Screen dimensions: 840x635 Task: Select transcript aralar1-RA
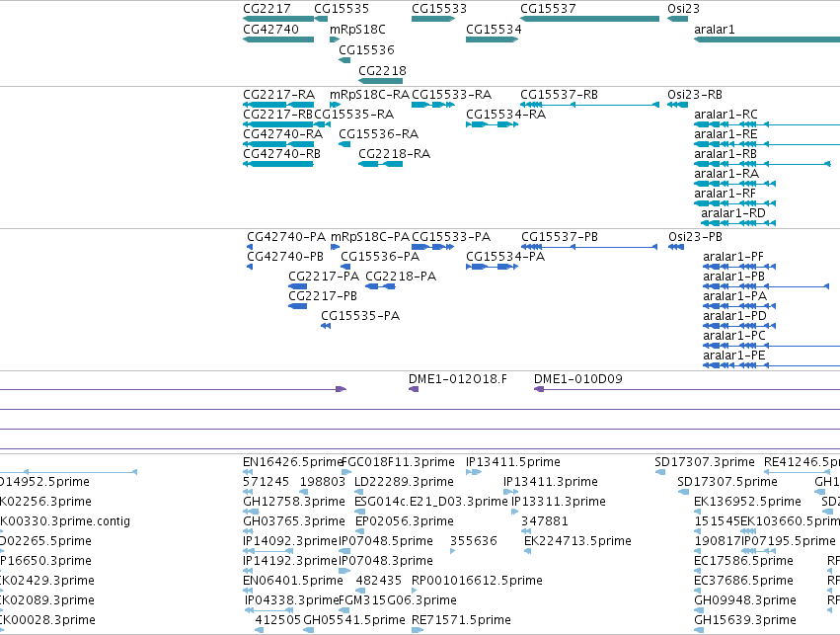coord(726,174)
